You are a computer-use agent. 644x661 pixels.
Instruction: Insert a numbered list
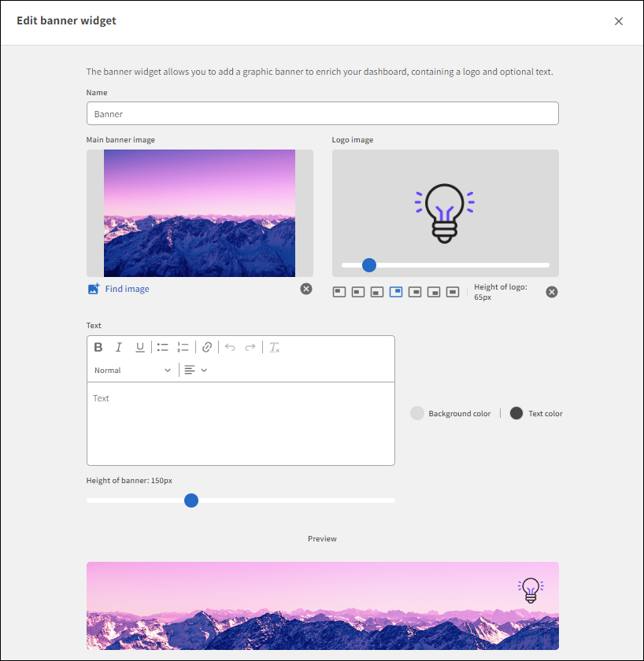[183, 347]
